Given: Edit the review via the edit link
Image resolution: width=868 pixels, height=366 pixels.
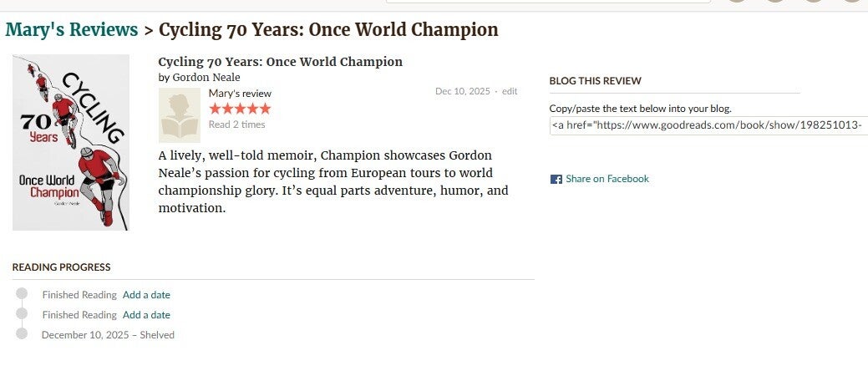Looking at the screenshot, I should coord(510,91).
